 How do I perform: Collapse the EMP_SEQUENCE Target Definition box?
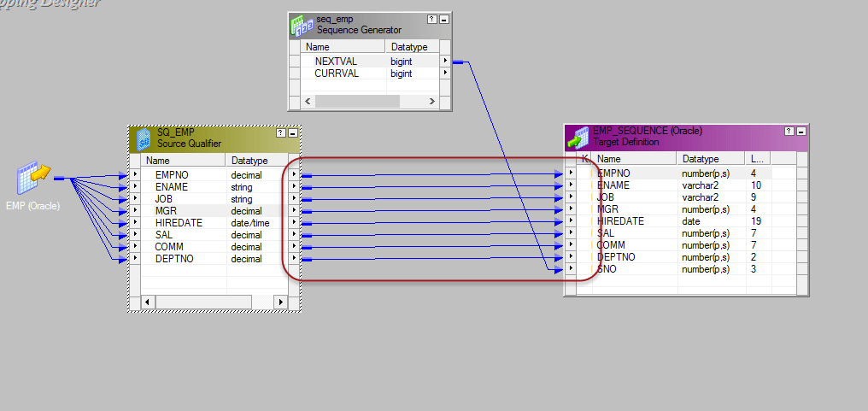tap(800, 132)
